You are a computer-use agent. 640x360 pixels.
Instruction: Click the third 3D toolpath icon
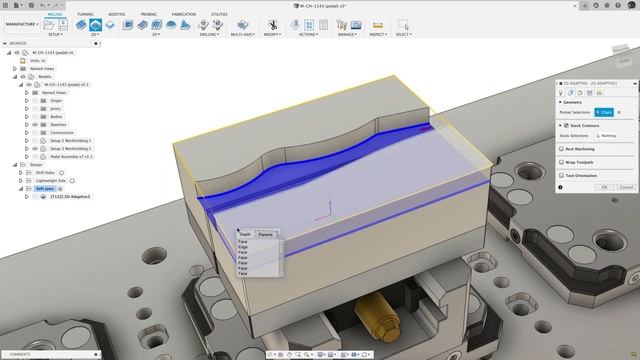(157, 25)
